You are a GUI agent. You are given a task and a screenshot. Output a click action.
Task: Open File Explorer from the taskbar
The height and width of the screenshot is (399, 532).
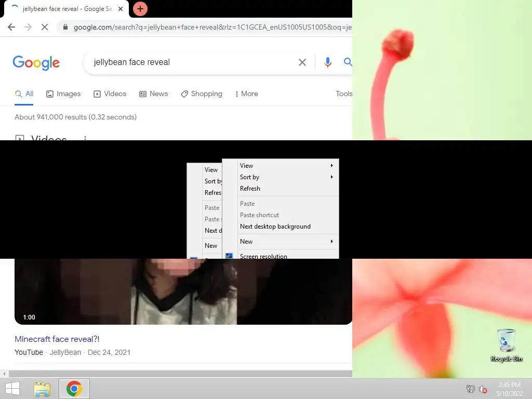point(42,389)
